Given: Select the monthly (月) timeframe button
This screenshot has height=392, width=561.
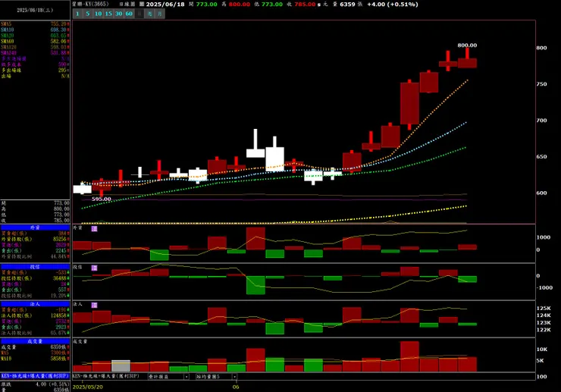Looking at the screenshot, I should coord(160,14).
